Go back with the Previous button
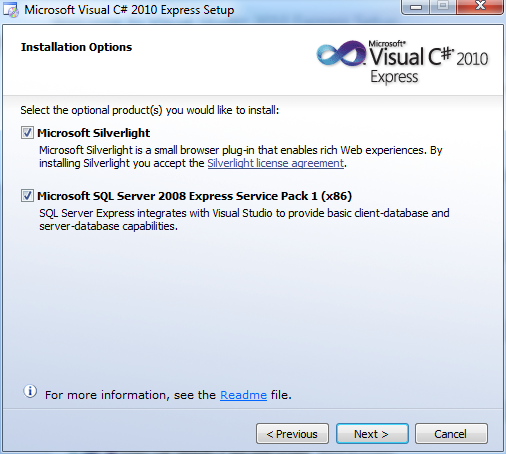The height and width of the screenshot is (454, 506). [x=292, y=434]
